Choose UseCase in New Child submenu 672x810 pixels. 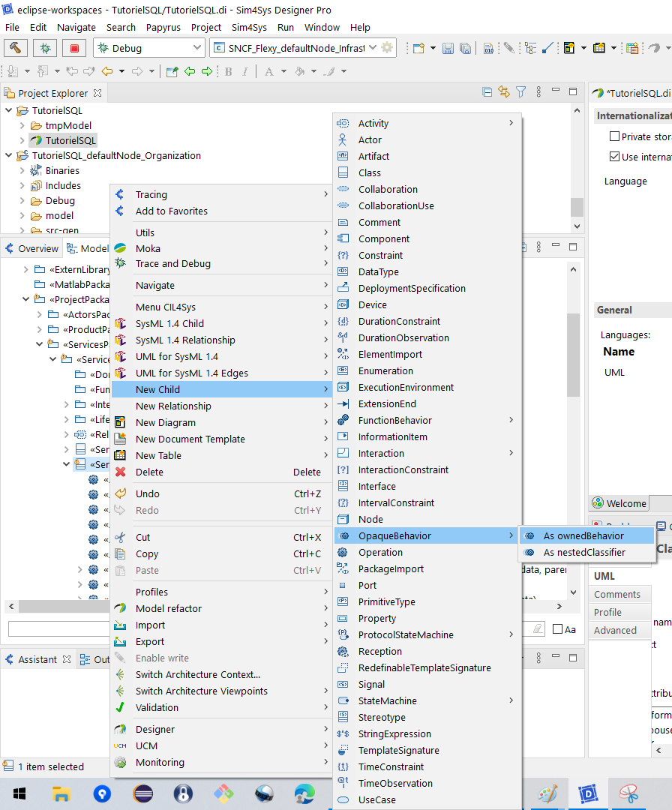coord(427,799)
